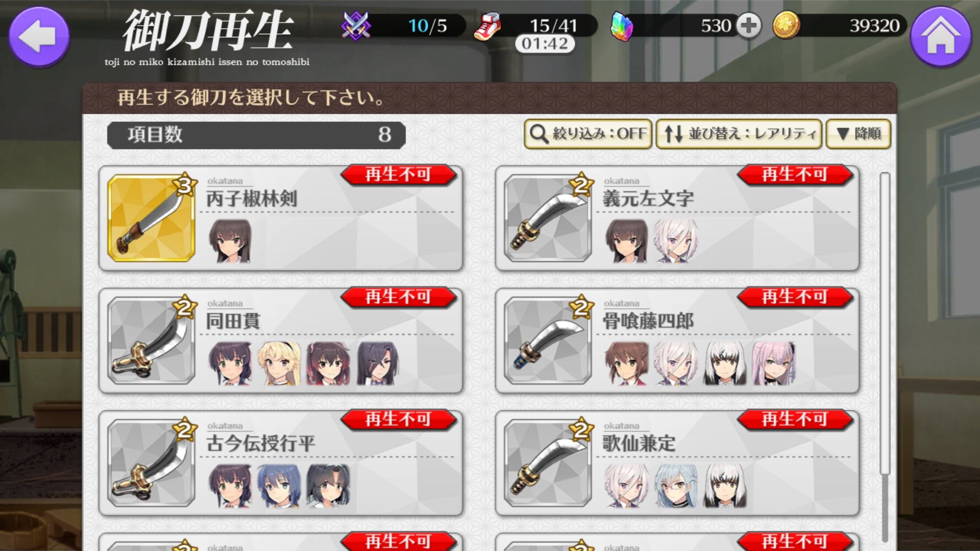Image resolution: width=980 pixels, height=551 pixels.
Task: Toggle the 降順 sort order
Action: (x=858, y=134)
